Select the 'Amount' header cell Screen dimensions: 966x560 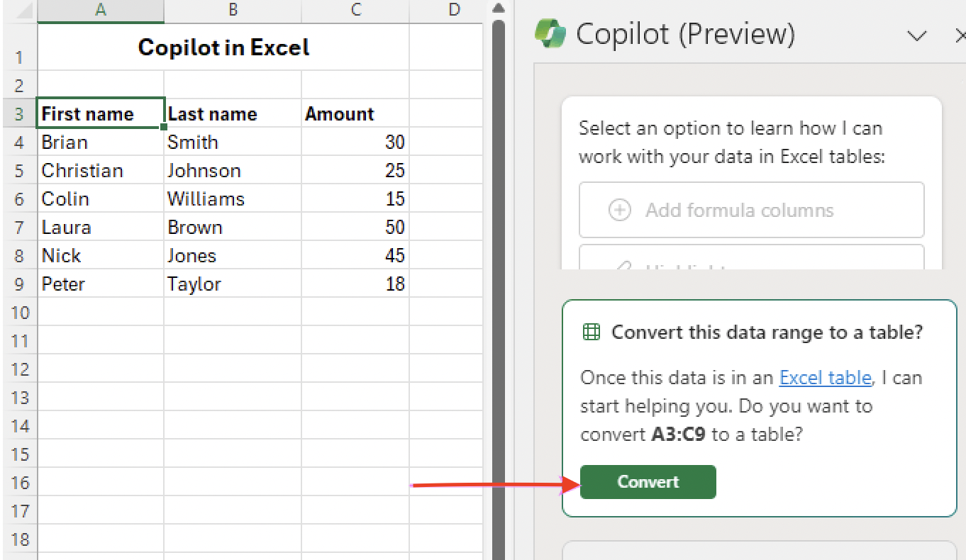point(355,113)
